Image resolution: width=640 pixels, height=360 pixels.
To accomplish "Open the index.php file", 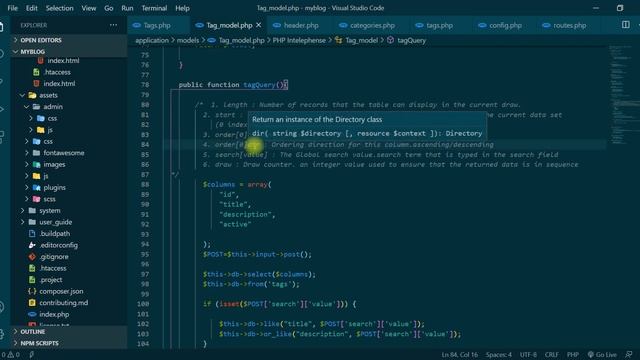I will coord(54,314).
